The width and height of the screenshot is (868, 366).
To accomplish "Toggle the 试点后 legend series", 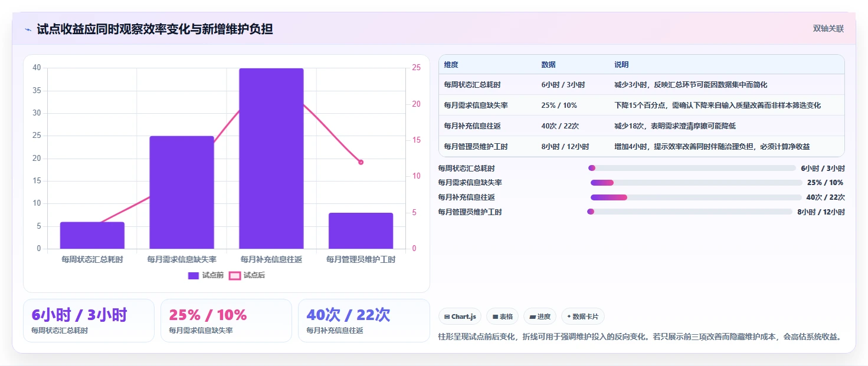I will [247, 275].
